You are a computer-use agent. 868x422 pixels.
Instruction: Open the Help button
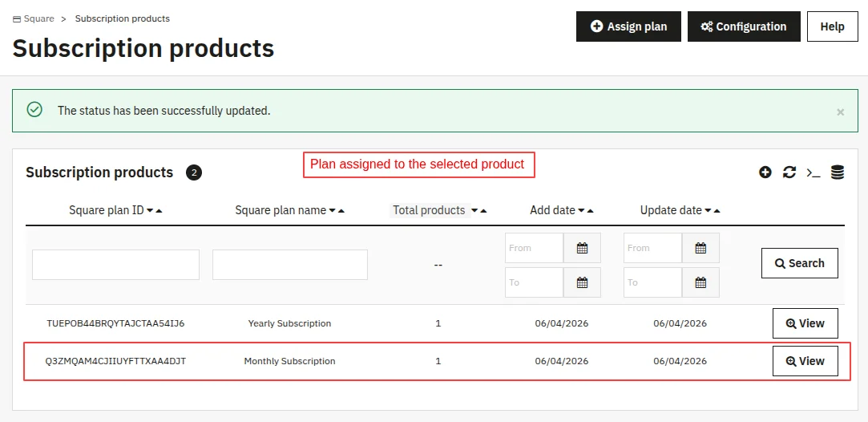(832, 26)
